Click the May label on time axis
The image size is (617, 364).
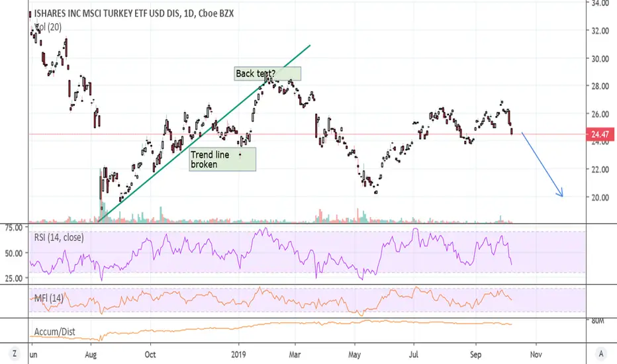[x=354, y=355]
